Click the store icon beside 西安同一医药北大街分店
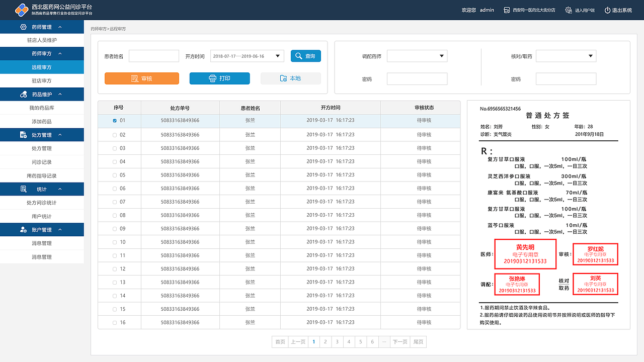 (507, 10)
